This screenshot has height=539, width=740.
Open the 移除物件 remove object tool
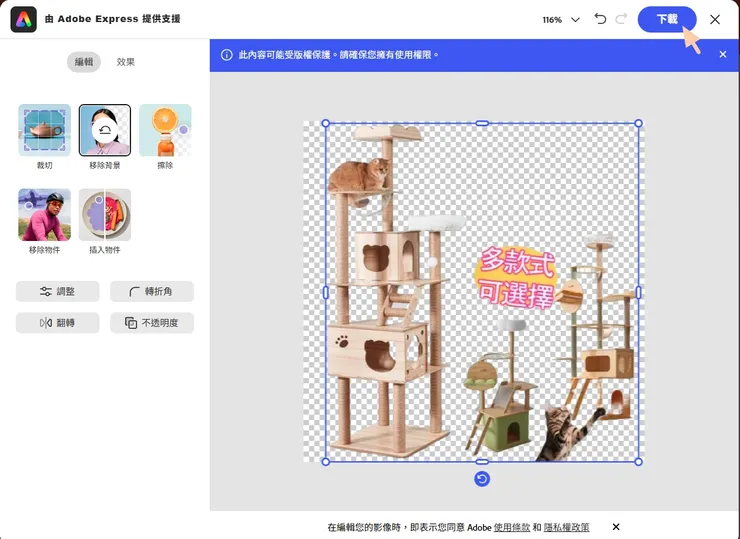44,214
